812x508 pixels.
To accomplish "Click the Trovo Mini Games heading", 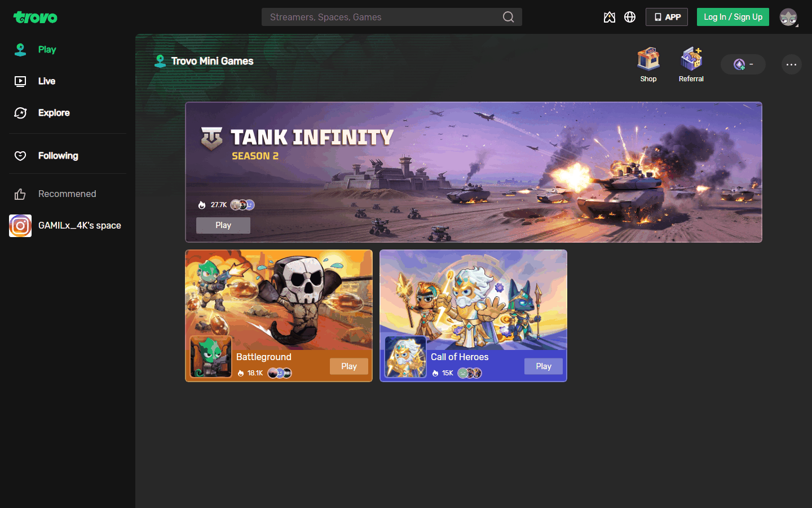I will click(213, 61).
